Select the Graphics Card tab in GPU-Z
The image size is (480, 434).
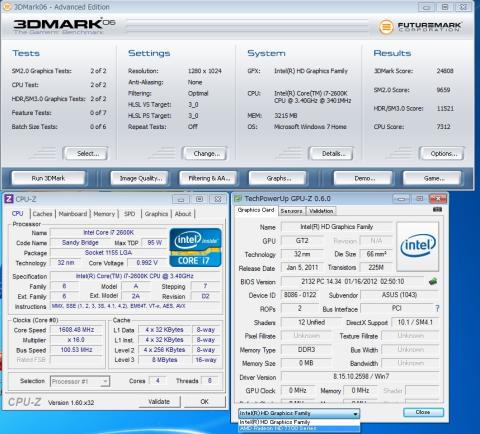click(x=256, y=210)
